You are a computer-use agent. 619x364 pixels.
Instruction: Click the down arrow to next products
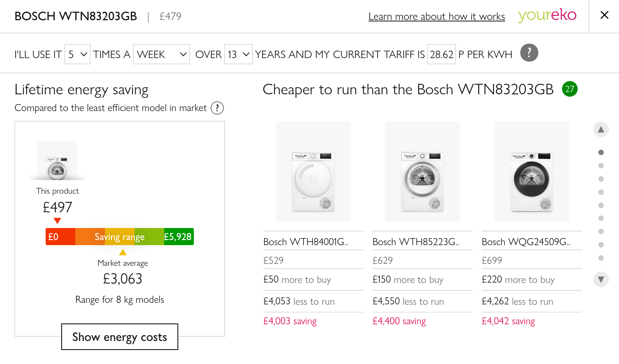point(601,279)
